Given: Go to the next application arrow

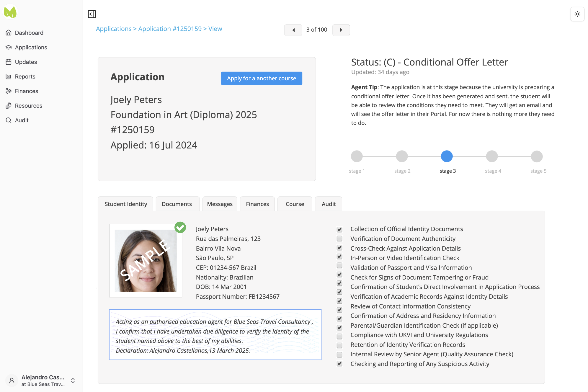Looking at the screenshot, I should point(341,30).
